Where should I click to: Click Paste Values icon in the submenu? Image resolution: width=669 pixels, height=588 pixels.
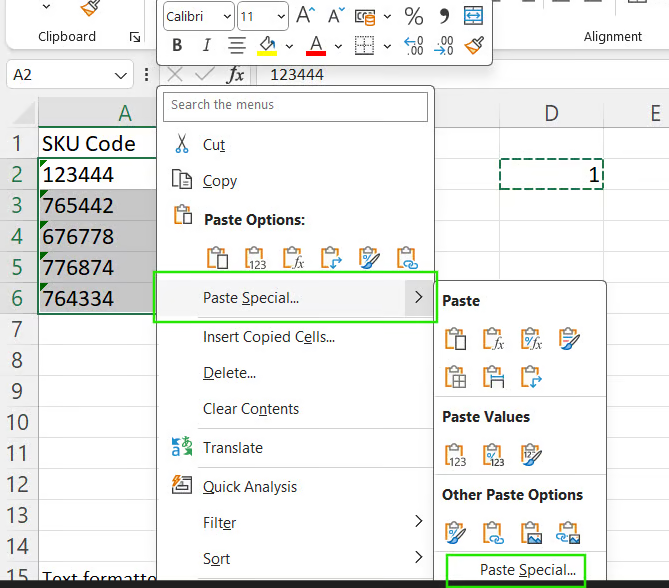click(x=456, y=456)
